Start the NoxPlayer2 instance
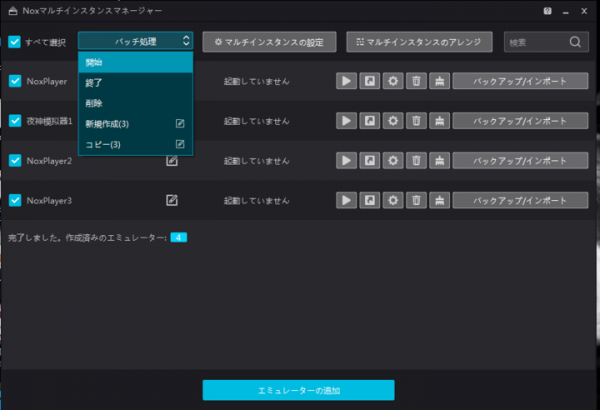 pos(346,161)
